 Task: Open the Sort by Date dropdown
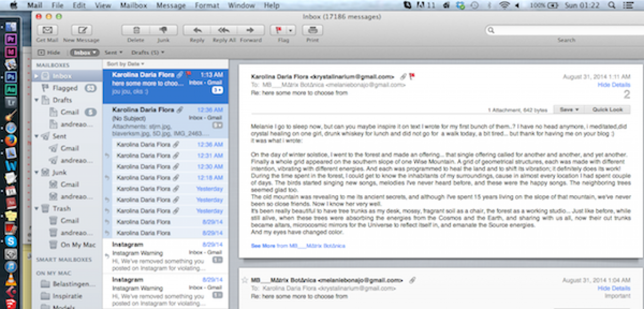(125, 64)
